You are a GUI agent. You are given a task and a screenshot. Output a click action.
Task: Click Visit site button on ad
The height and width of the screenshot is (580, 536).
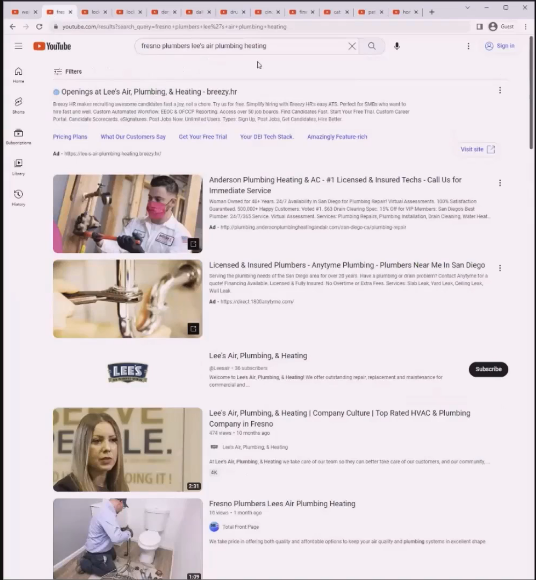click(x=478, y=149)
